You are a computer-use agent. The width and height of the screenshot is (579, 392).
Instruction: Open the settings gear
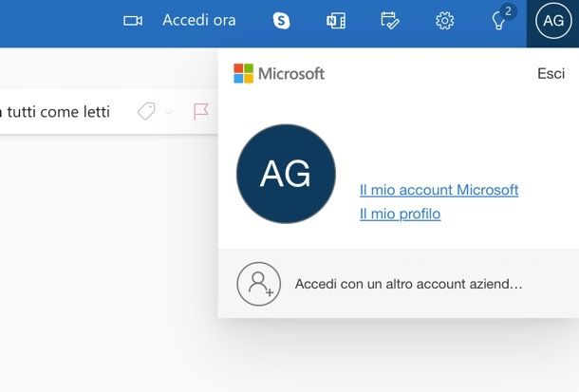tap(444, 21)
